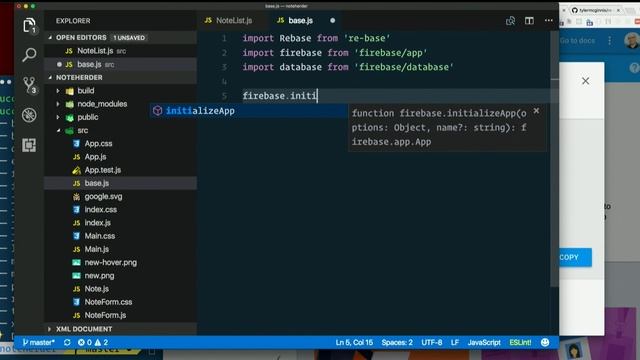Change end of line via LF
This screenshot has height=360, width=640.
pyautogui.click(x=455, y=342)
